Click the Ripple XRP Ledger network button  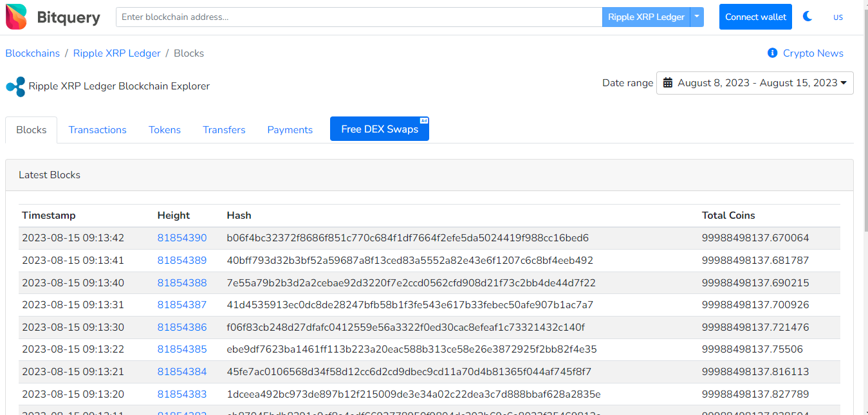pos(646,17)
